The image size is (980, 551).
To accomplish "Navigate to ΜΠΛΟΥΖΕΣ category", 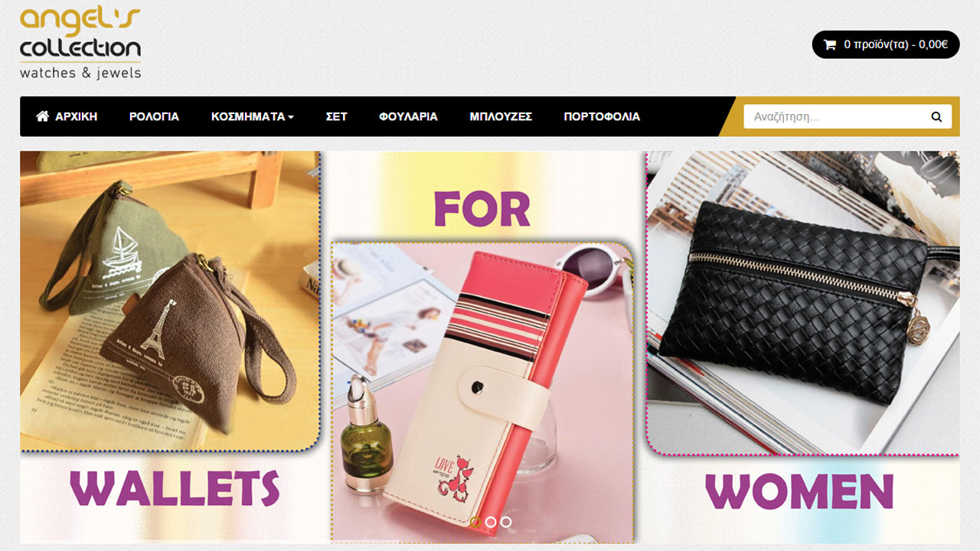I will point(501,116).
